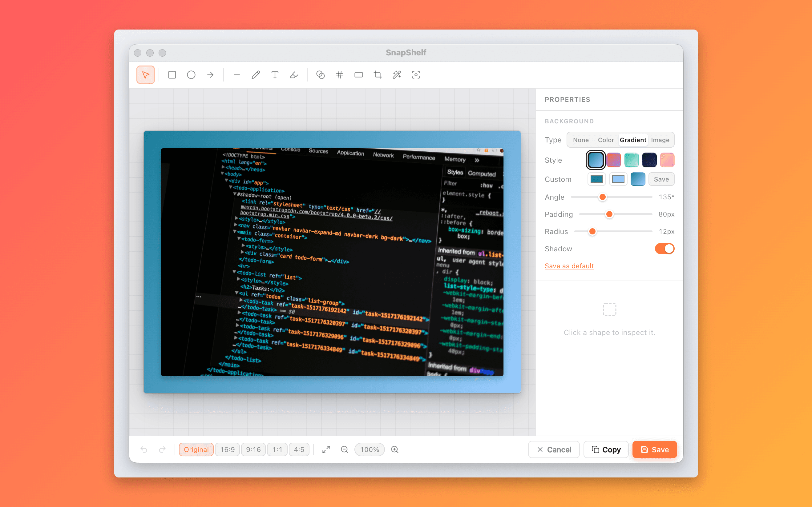Select the pencil drawing tool
Screen dimensions: 812x507
256,75
